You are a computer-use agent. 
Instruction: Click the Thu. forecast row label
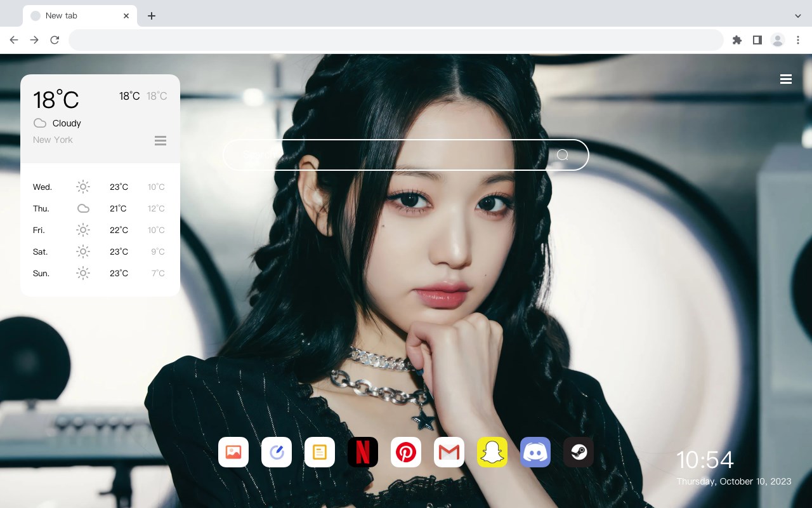[41, 208]
